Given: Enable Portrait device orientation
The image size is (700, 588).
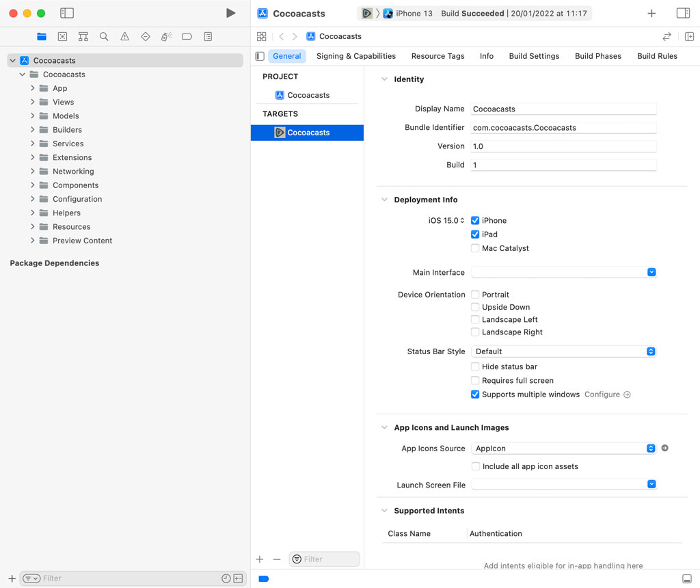Looking at the screenshot, I should click(x=475, y=295).
